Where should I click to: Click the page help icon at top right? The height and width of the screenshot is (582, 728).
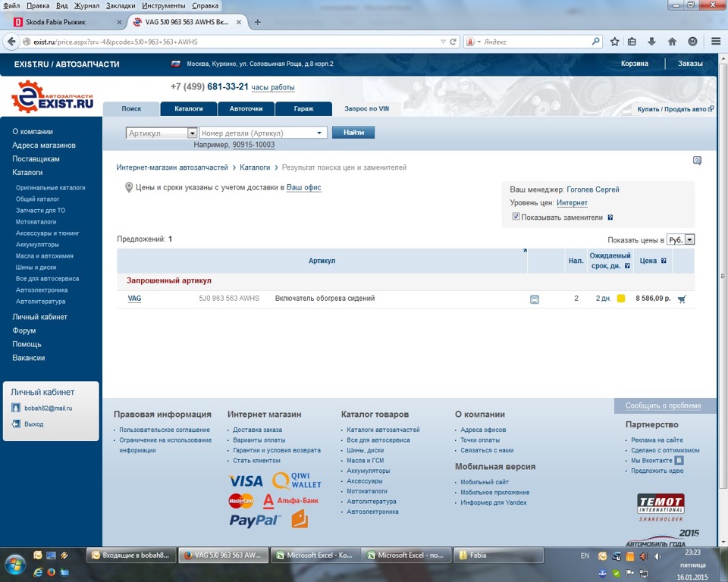coord(697,161)
